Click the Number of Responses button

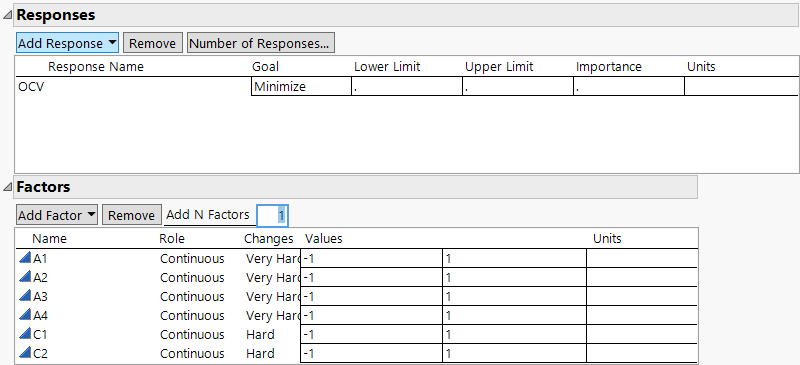(261, 43)
